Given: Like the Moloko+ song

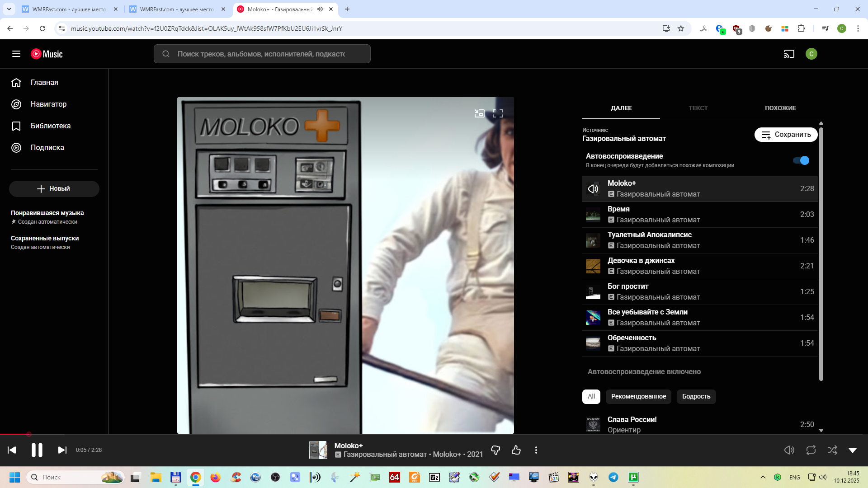Looking at the screenshot, I should pyautogui.click(x=516, y=450).
